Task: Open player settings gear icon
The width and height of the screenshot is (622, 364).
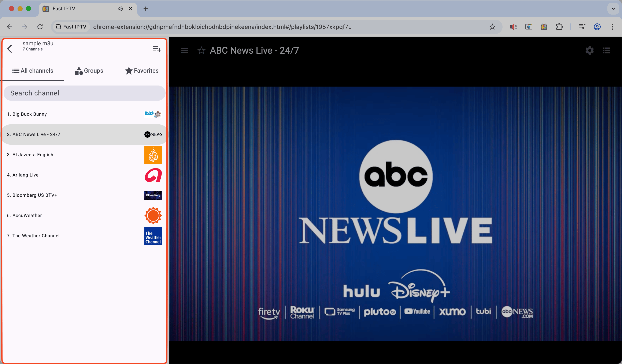Action: pos(589,50)
